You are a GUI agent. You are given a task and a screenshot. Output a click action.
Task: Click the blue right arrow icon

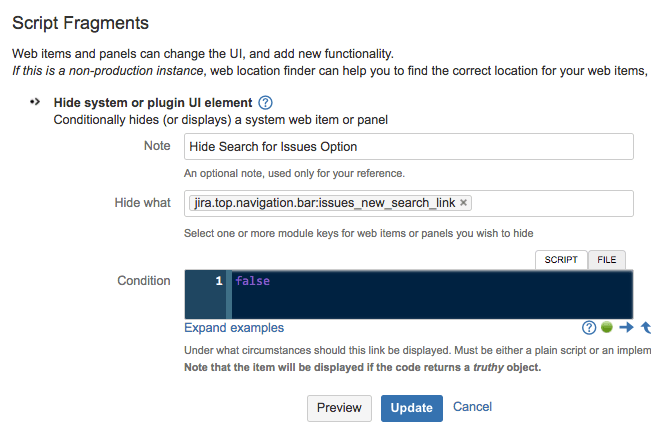pyautogui.click(x=626, y=327)
